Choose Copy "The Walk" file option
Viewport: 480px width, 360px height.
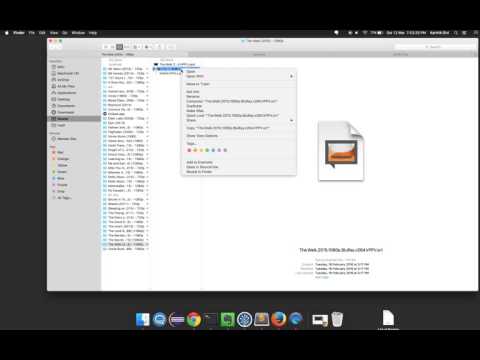pos(228,128)
